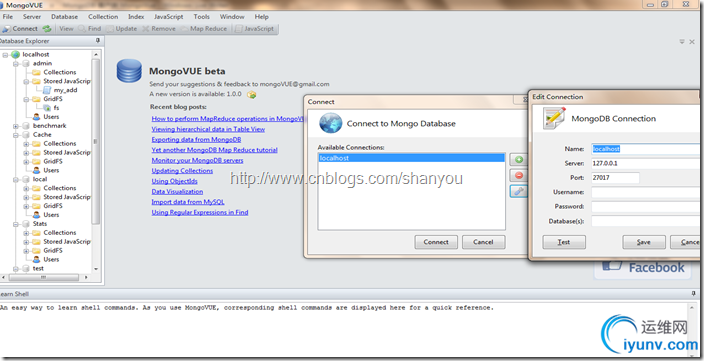Click the Find toolbar button

(x=90, y=28)
